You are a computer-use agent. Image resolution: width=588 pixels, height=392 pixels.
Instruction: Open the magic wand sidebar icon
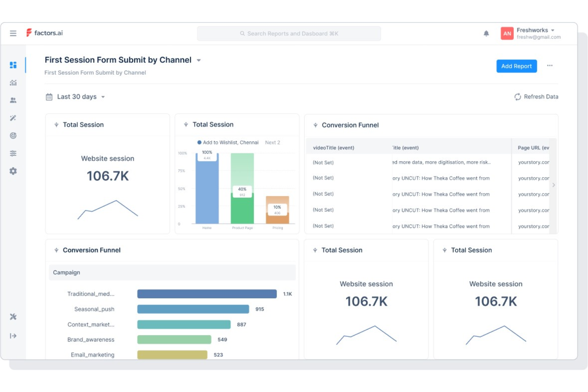pos(13,118)
